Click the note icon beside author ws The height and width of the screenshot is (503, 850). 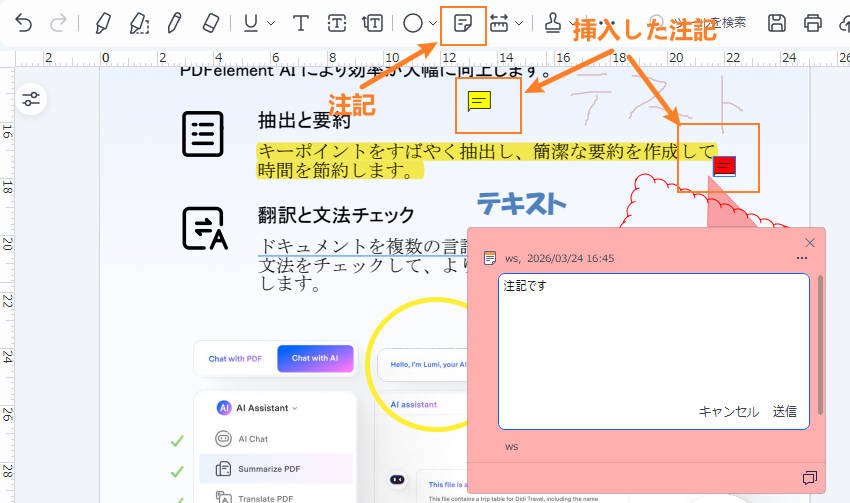(x=490, y=258)
